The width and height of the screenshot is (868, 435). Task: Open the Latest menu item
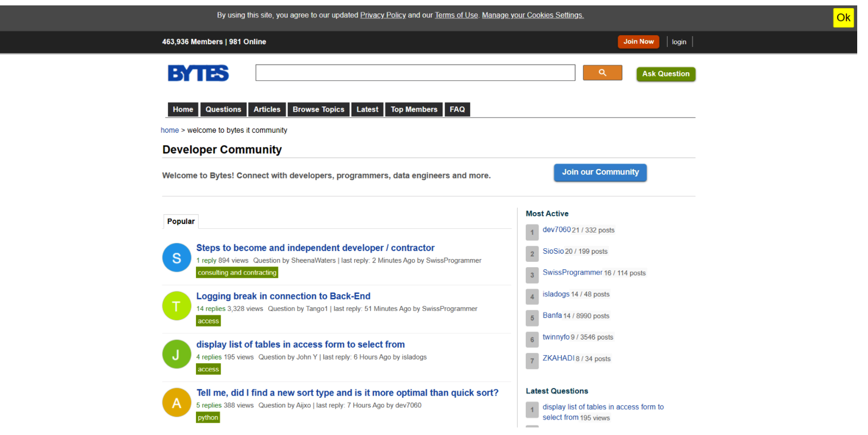[x=368, y=110]
